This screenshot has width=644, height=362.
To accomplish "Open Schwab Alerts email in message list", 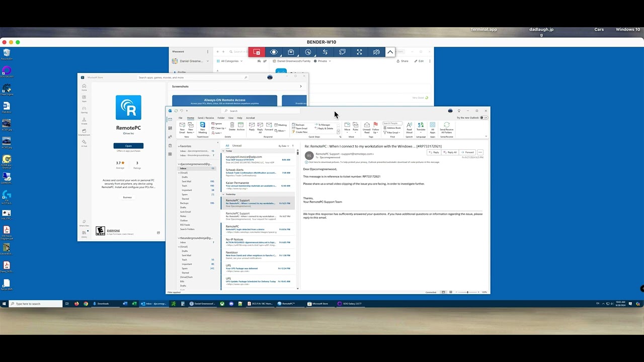I will point(258,173).
